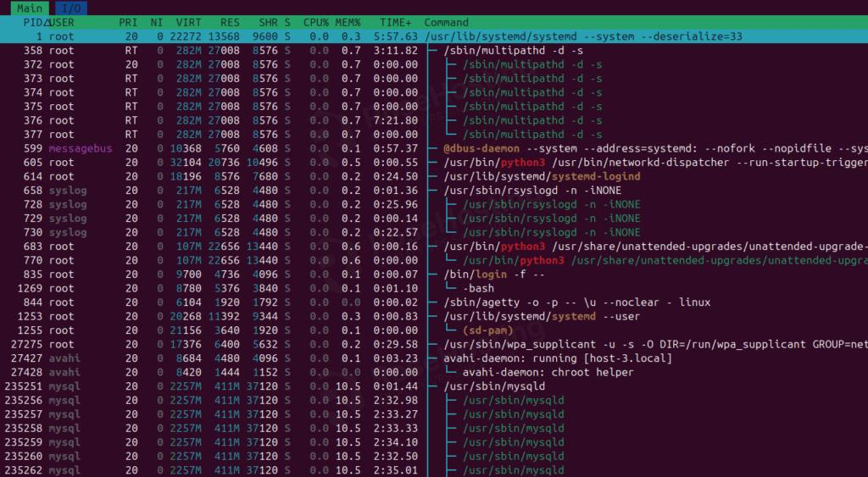Click the TIME+ value 0:57.37
The height and width of the screenshot is (477, 868).
pyautogui.click(x=395, y=148)
